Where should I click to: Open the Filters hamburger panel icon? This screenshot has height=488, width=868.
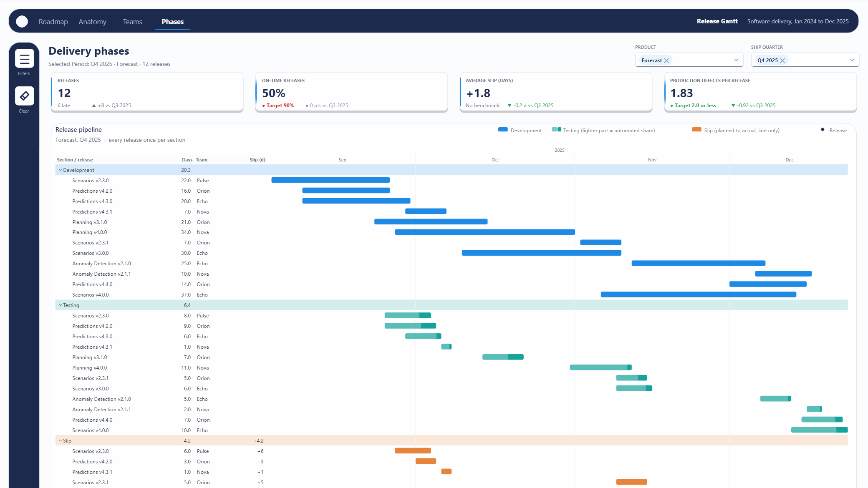tap(24, 58)
